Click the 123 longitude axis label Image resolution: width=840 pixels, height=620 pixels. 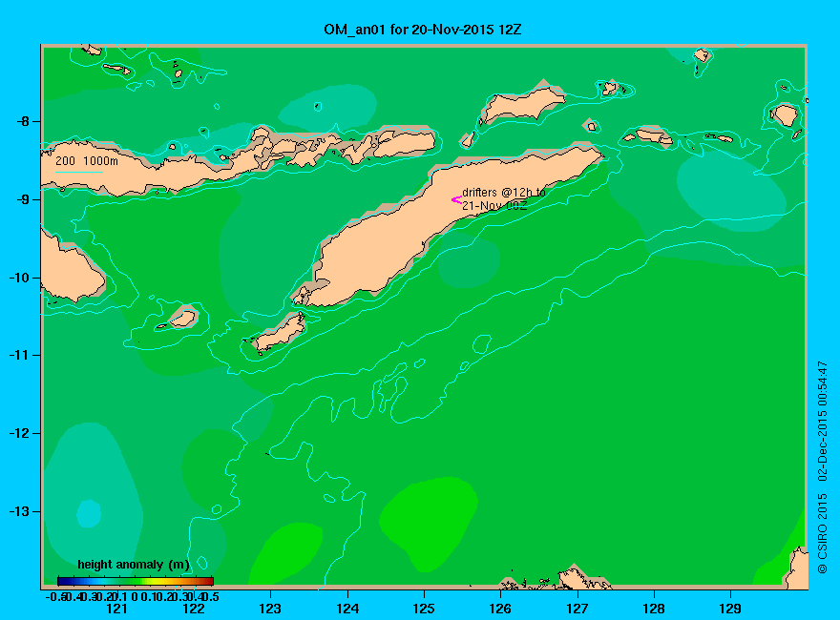pos(270,609)
